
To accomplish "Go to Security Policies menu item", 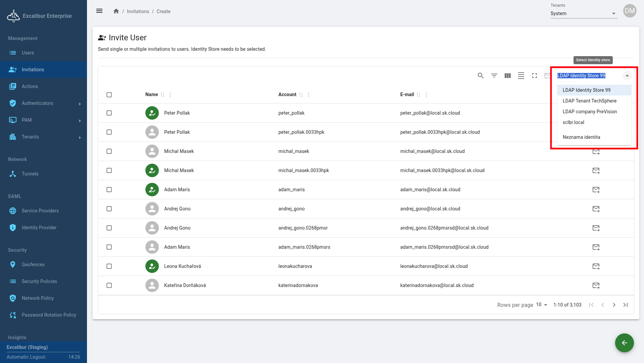I will pos(39,281).
